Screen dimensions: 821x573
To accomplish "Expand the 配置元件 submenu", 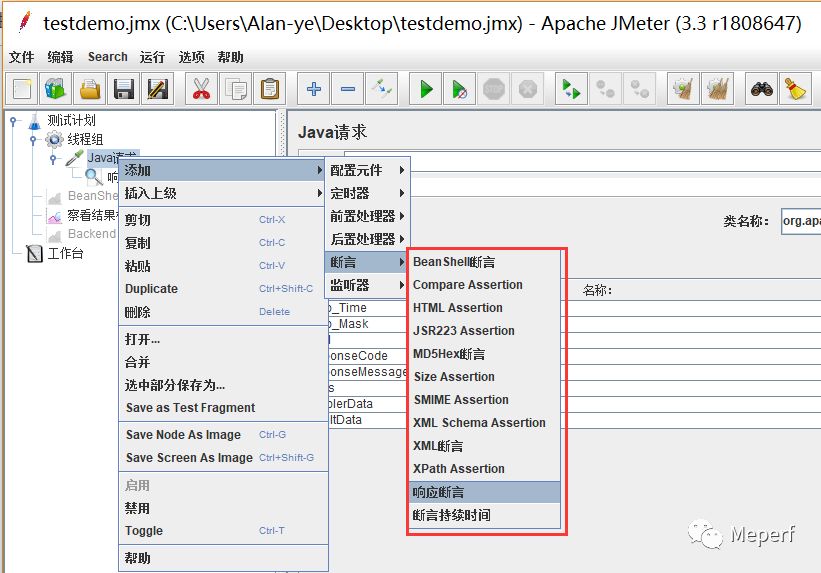I will tap(367, 170).
